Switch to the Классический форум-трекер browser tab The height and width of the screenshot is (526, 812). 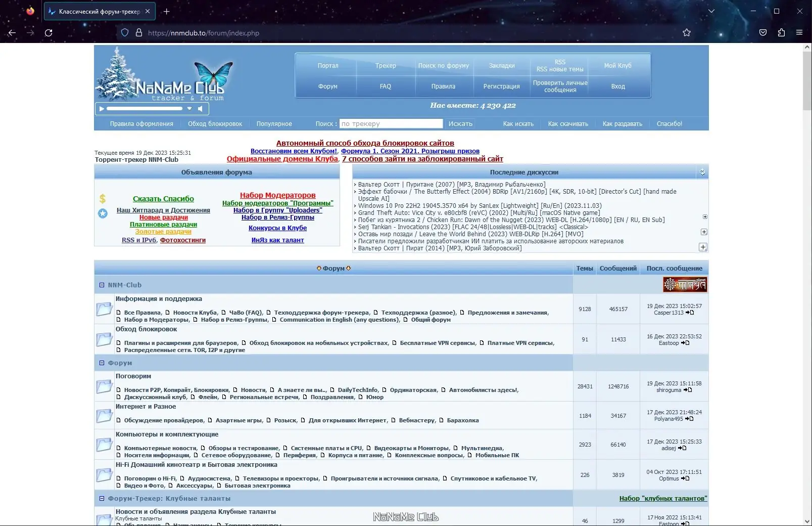click(96, 11)
